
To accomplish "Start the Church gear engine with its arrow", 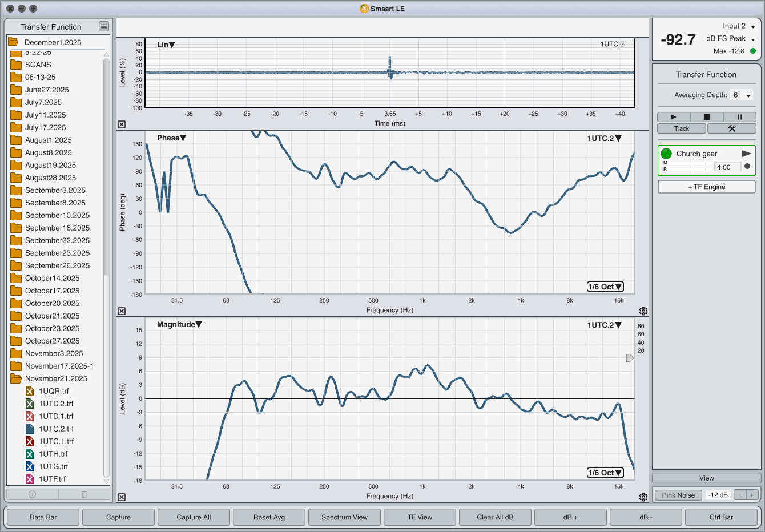I will (x=746, y=154).
